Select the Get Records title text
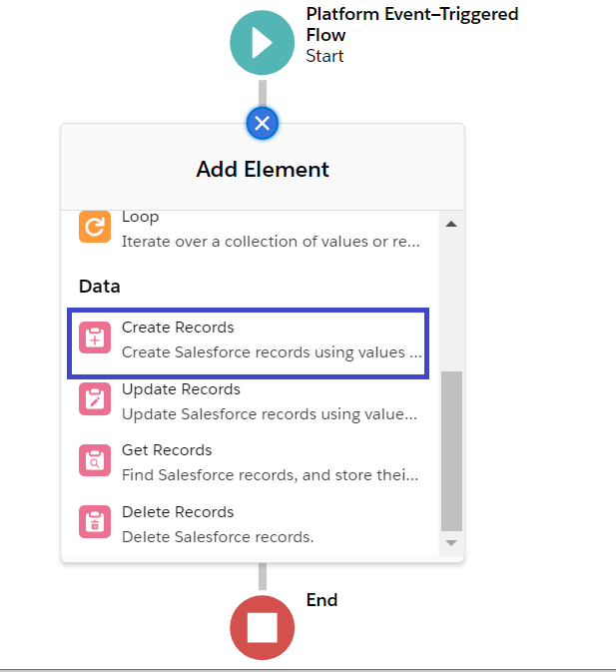 click(x=167, y=450)
